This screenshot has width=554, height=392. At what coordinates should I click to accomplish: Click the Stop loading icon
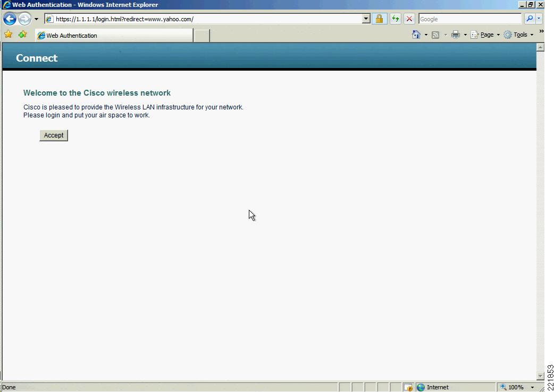(x=409, y=19)
